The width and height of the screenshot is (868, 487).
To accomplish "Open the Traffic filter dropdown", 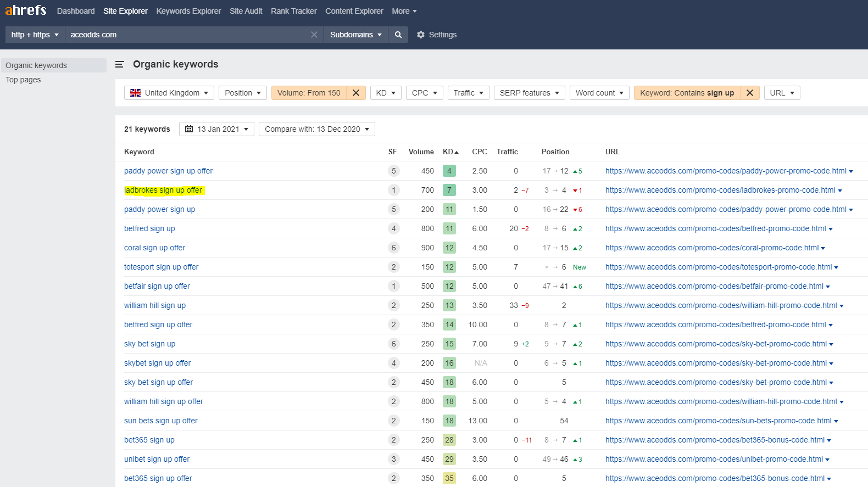I will [468, 93].
